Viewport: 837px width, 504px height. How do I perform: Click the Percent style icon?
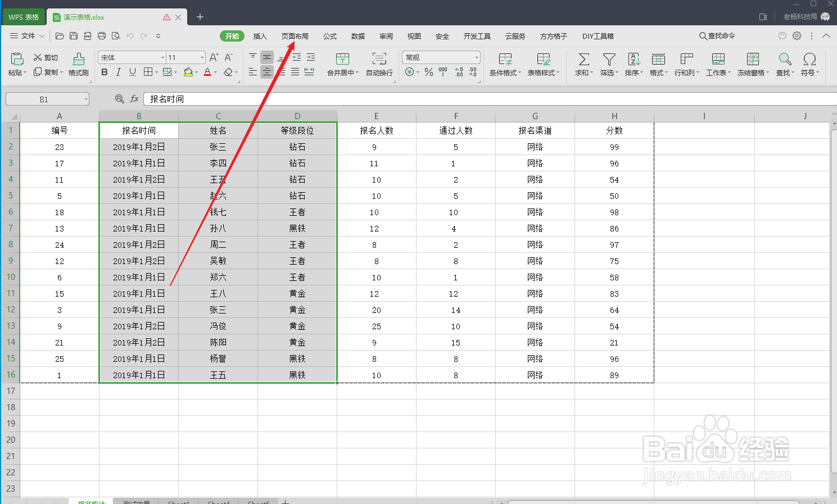click(x=429, y=72)
